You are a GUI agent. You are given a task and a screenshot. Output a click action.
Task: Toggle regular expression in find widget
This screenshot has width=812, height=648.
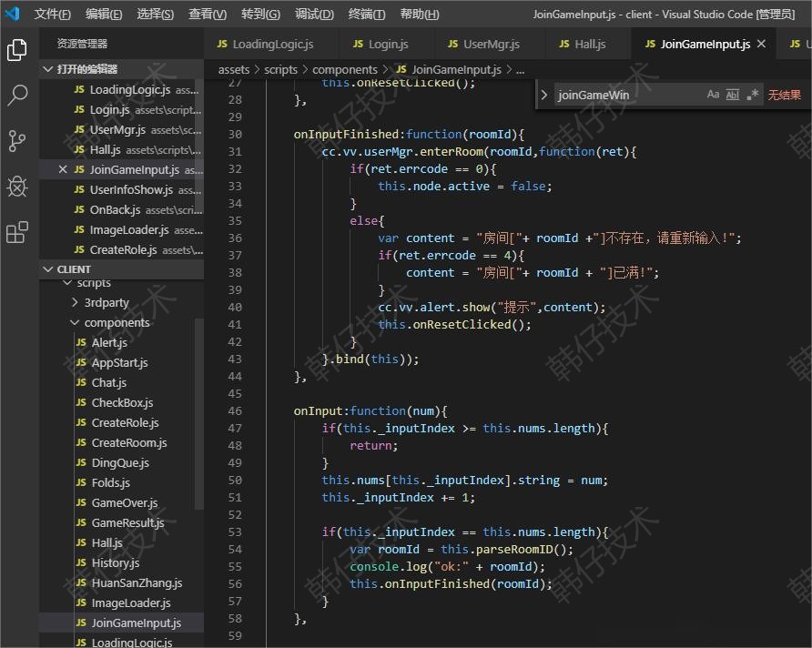tap(752, 95)
